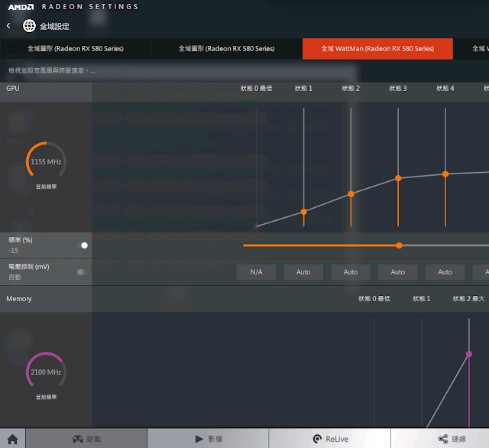This screenshot has height=448, width=489.
Task: Click GPU State 2 frequency point
Action: (x=351, y=194)
